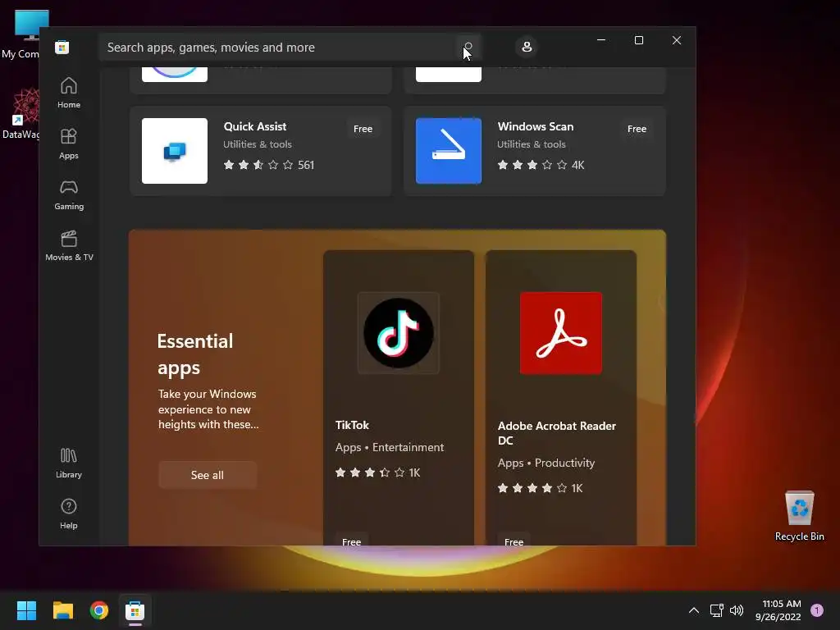Viewport: 840px width, 630px height.
Task: Click the Free button for Quick Assist
Action: pyautogui.click(x=363, y=129)
